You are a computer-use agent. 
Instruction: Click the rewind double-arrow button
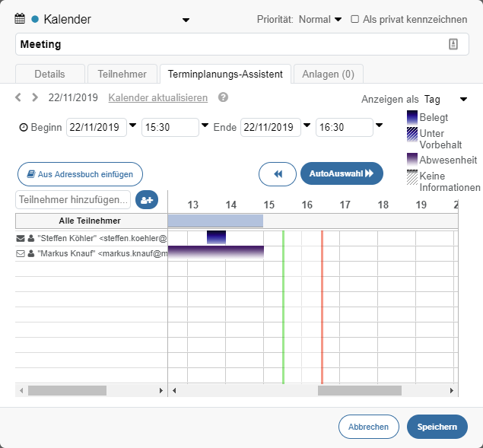coord(278,173)
